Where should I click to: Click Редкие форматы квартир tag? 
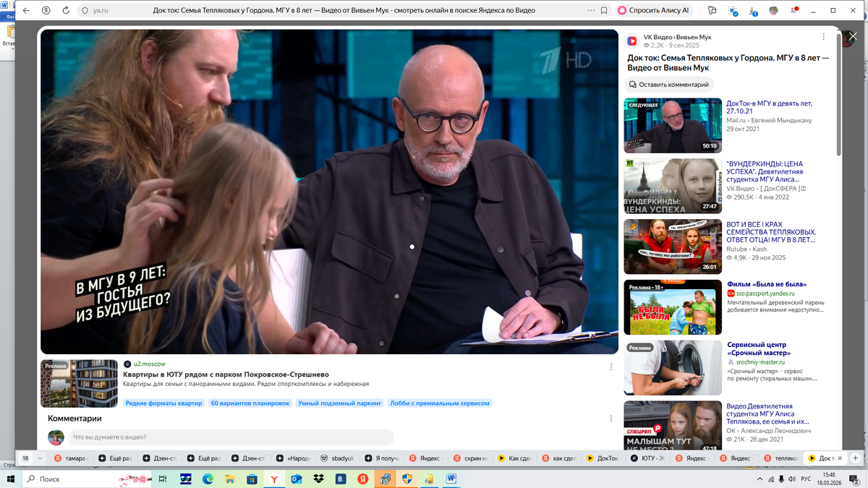pyautogui.click(x=163, y=403)
